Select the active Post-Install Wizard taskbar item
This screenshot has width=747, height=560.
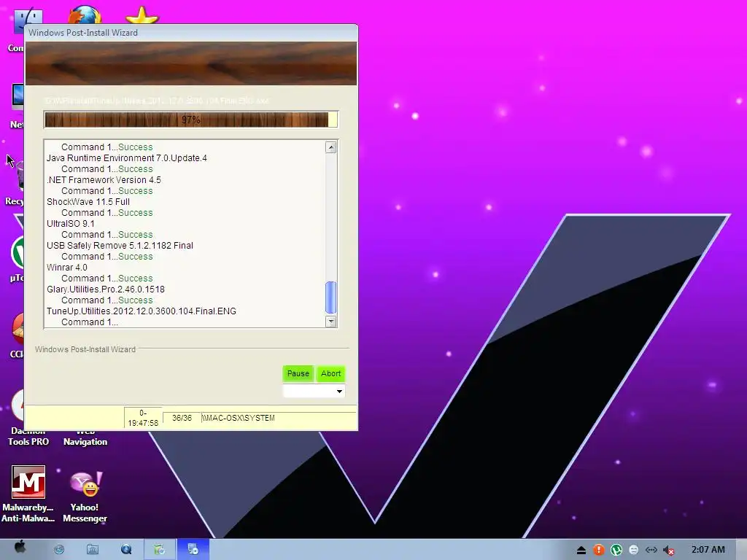click(x=193, y=550)
